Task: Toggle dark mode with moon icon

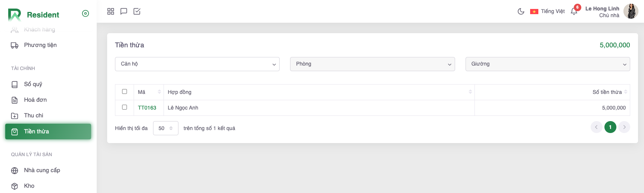Action: click(521, 12)
